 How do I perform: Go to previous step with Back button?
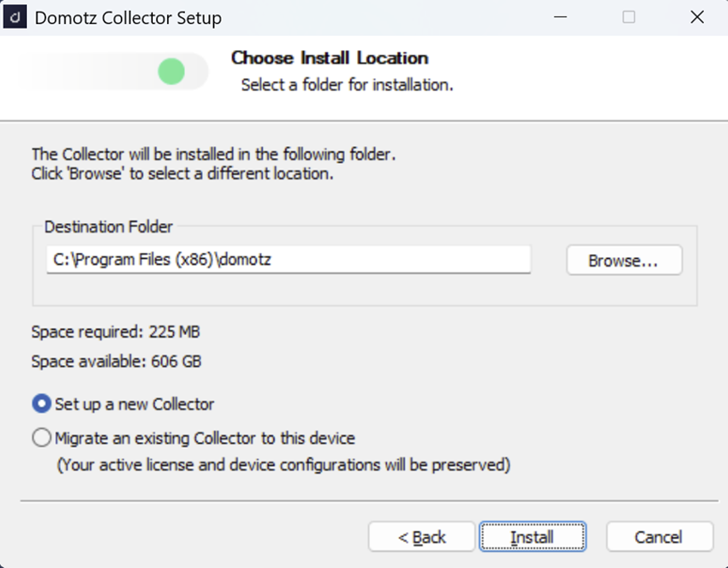click(422, 537)
